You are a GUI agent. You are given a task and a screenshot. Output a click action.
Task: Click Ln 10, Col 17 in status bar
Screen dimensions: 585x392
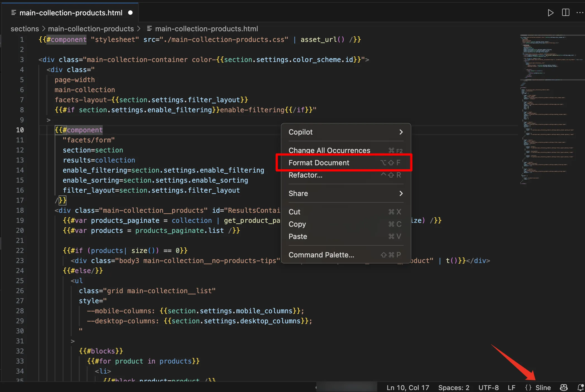(x=407, y=388)
